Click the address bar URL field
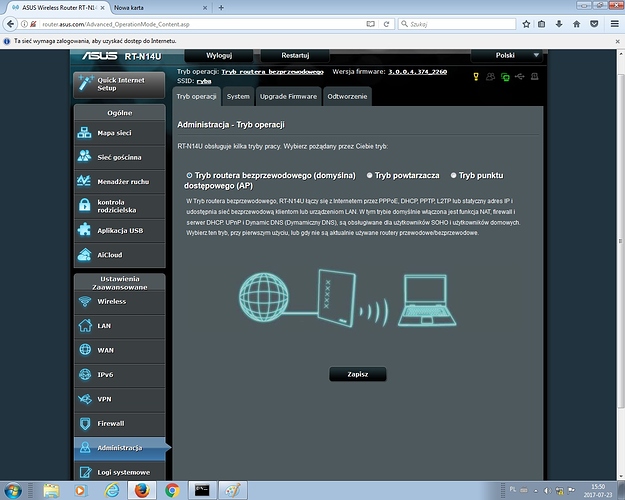The image size is (625, 500). click(199, 24)
